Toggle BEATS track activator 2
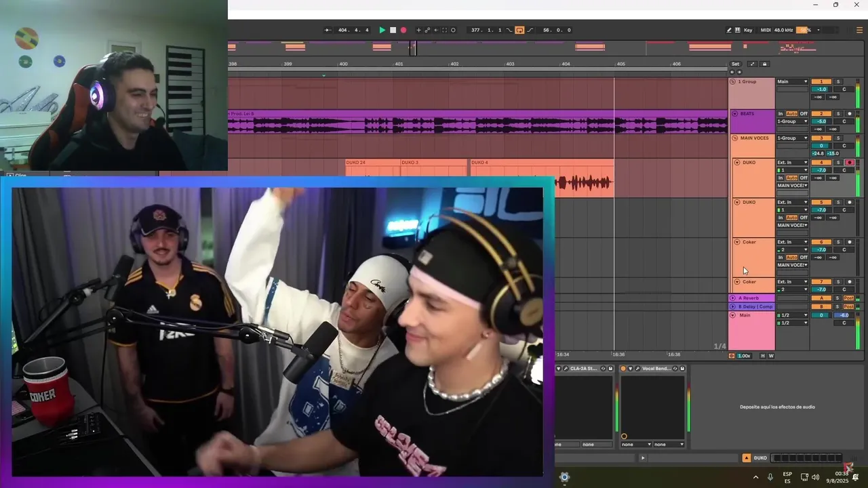 (x=821, y=114)
